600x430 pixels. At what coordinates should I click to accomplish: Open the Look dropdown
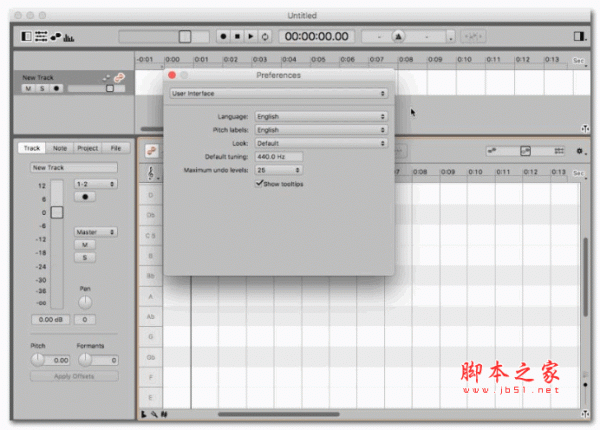click(x=321, y=143)
